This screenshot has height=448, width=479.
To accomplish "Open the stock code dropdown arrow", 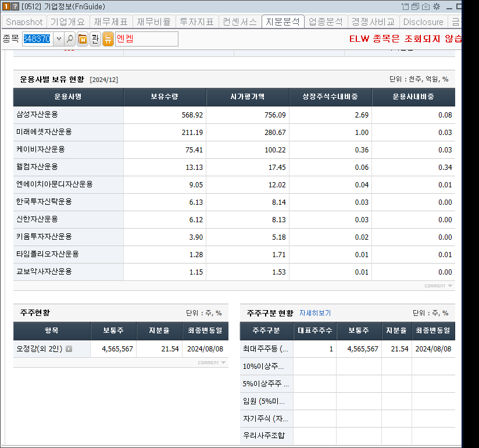I will [59, 39].
